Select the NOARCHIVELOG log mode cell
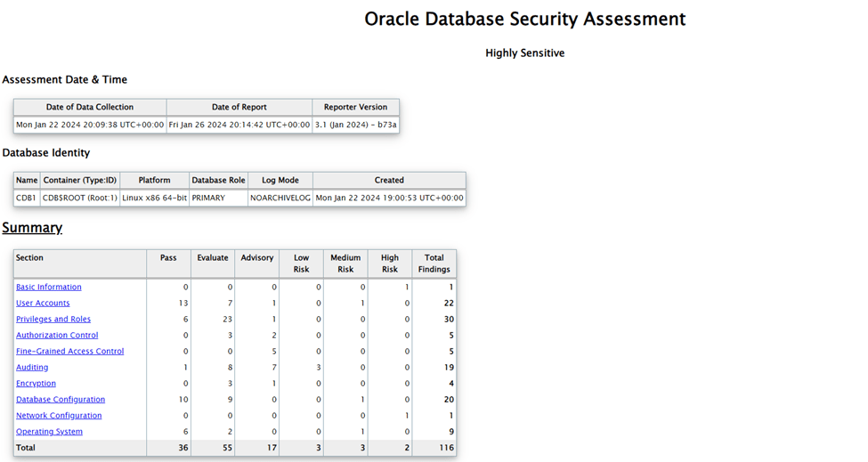The height and width of the screenshot is (462, 868). click(x=280, y=198)
